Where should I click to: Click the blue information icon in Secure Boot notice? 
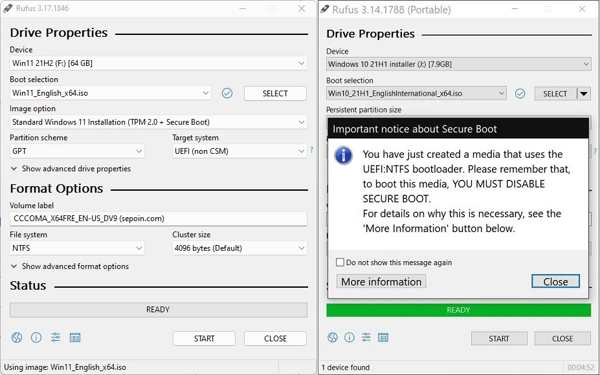343,156
